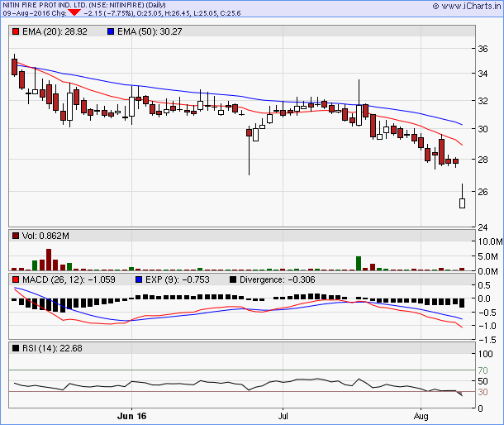Click the 09-Aug-2016 Chg date text

click(x=35, y=13)
